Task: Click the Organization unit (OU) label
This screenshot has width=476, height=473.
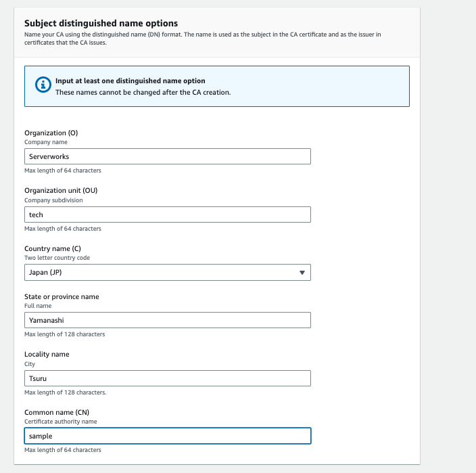Action: click(61, 190)
